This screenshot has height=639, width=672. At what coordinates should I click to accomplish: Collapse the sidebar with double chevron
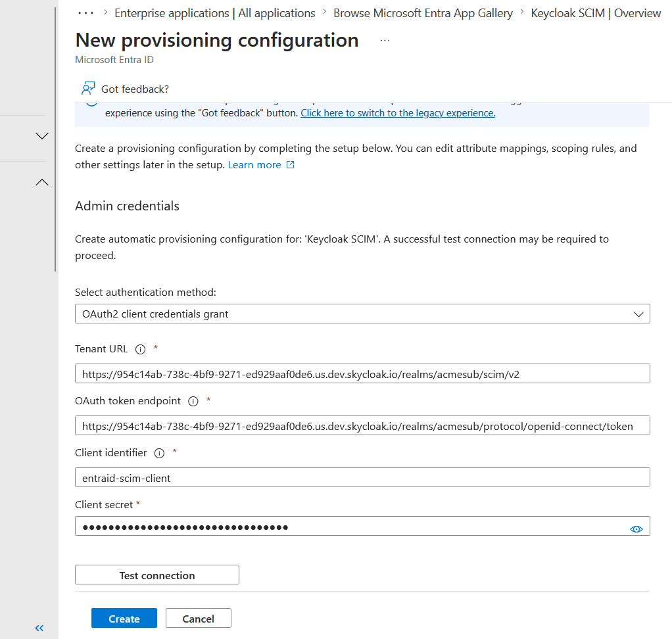click(x=39, y=628)
